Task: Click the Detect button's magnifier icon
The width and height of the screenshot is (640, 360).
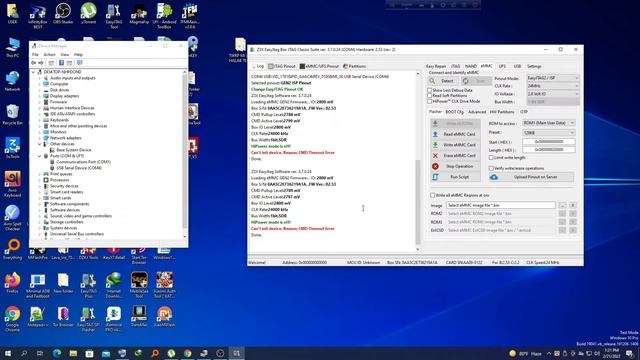Action: 432,81
